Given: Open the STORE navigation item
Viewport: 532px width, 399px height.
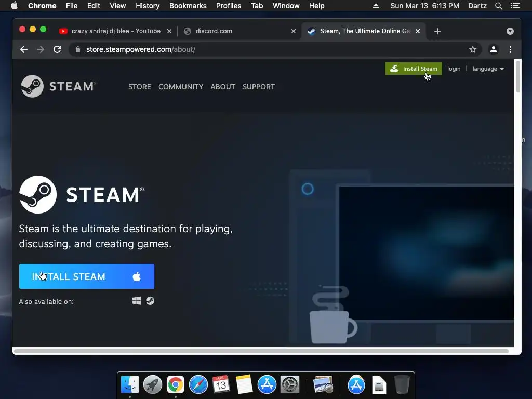Looking at the screenshot, I should pos(139,87).
